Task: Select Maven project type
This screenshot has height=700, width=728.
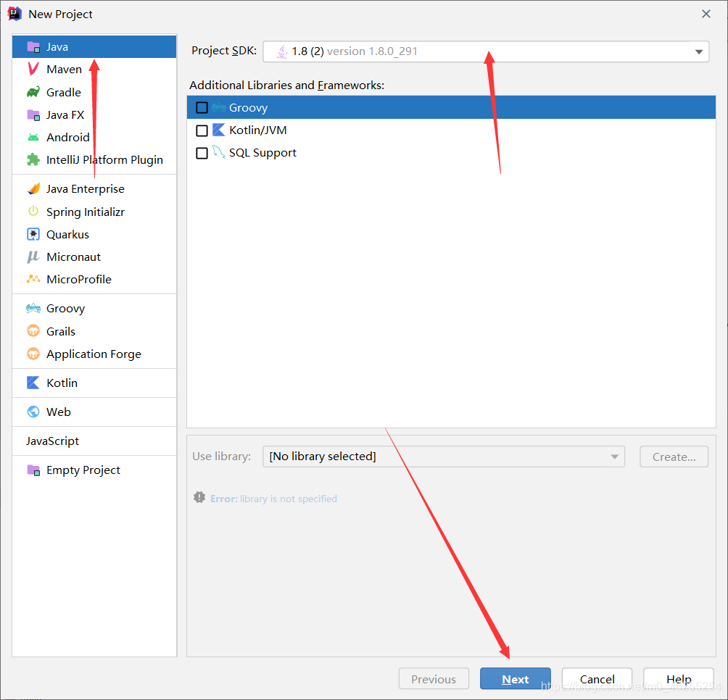Action: click(94, 69)
